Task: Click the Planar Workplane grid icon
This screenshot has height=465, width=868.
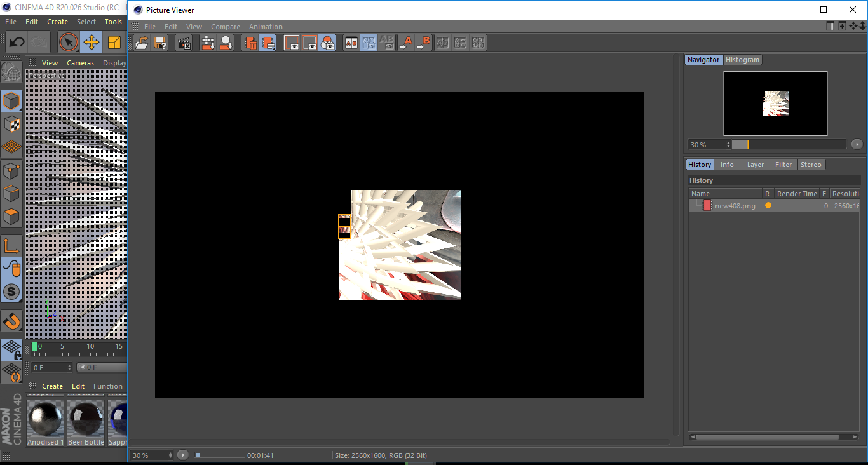Action: click(11, 372)
